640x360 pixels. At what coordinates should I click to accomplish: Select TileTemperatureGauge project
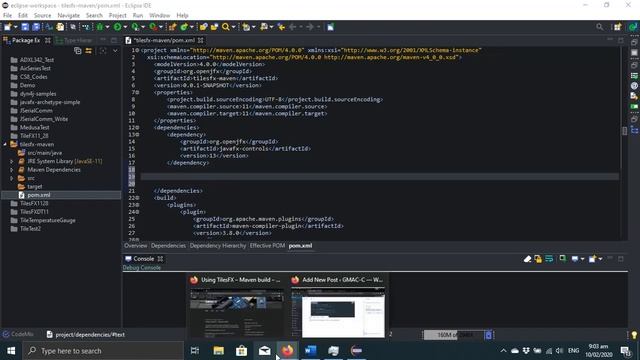(47, 220)
